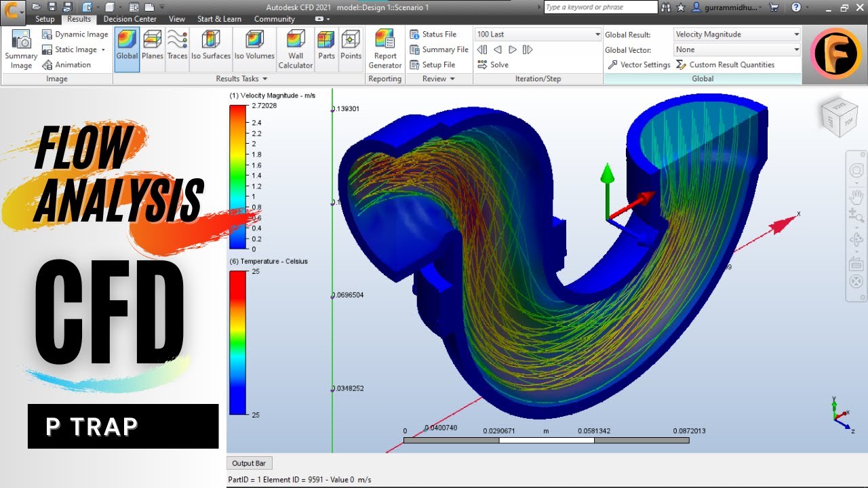Viewport: 868px width, 488px height.
Task: Open the Summary File
Action: click(439, 49)
